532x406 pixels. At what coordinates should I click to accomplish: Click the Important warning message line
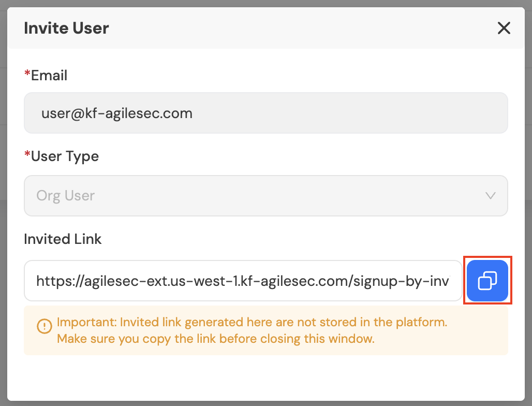[x=252, y=322]
